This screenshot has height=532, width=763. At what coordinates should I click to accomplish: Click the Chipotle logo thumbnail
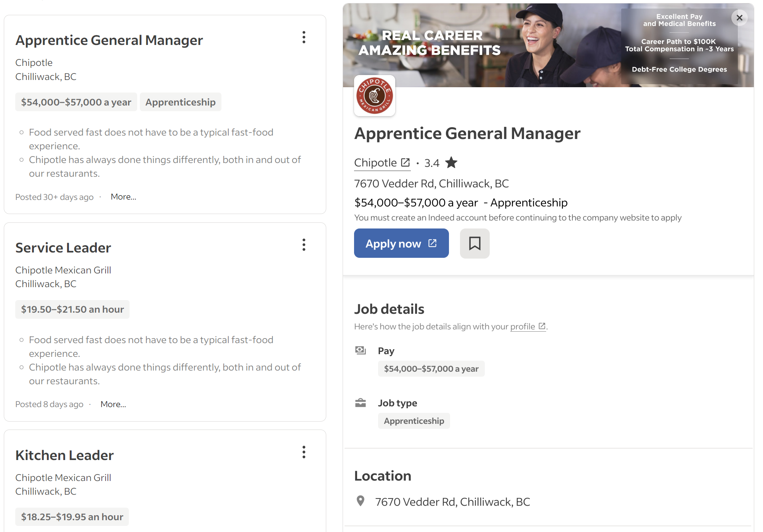pos(375,96)
